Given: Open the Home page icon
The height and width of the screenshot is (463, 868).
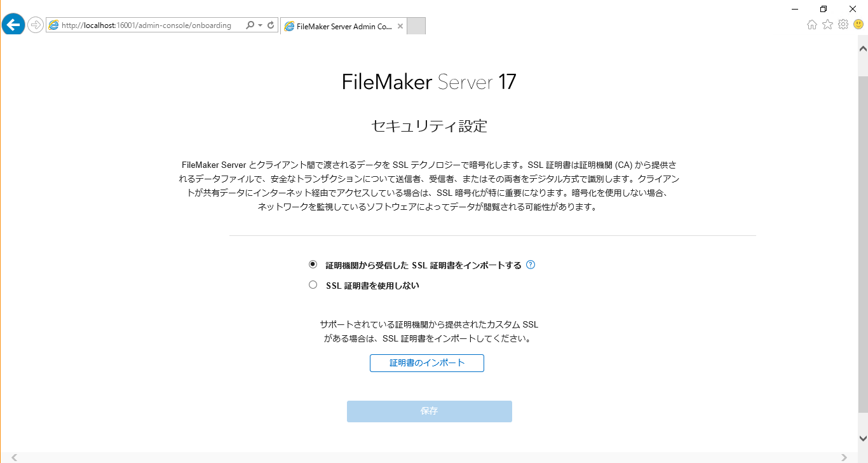Looking at the screenshot, I should click(811, 24).
